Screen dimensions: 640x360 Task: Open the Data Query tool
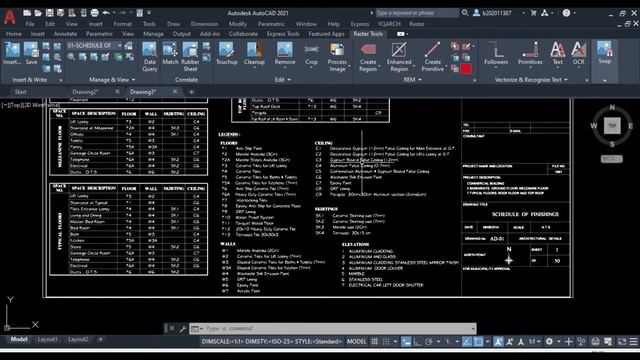point(149,57)
